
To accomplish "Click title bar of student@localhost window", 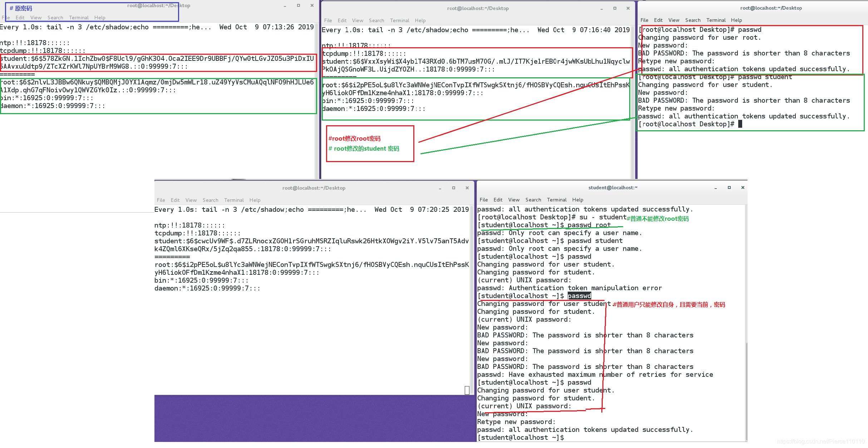I will 613,188.
